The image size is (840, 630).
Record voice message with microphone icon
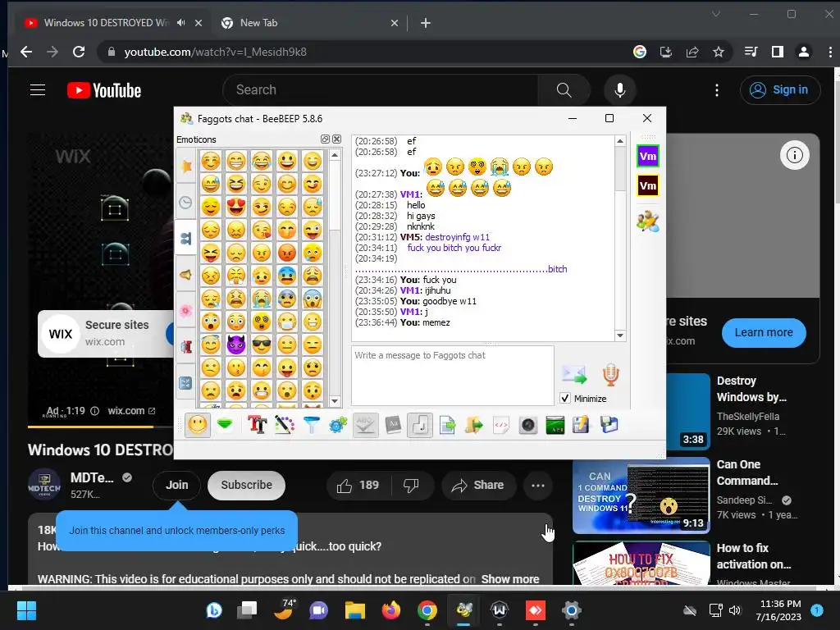pos(610,374)
